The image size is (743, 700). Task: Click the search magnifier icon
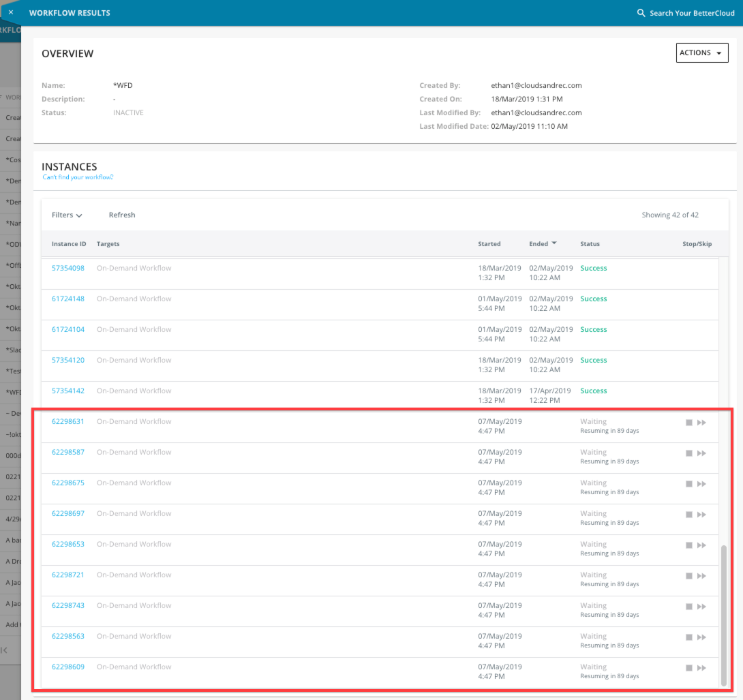(x=640, y=12)
